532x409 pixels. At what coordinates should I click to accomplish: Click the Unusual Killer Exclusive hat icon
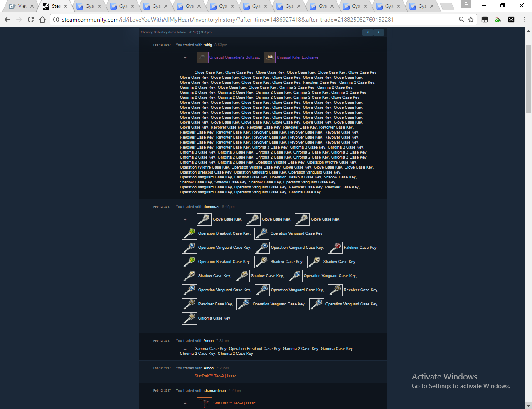click(x=270, y=57)
